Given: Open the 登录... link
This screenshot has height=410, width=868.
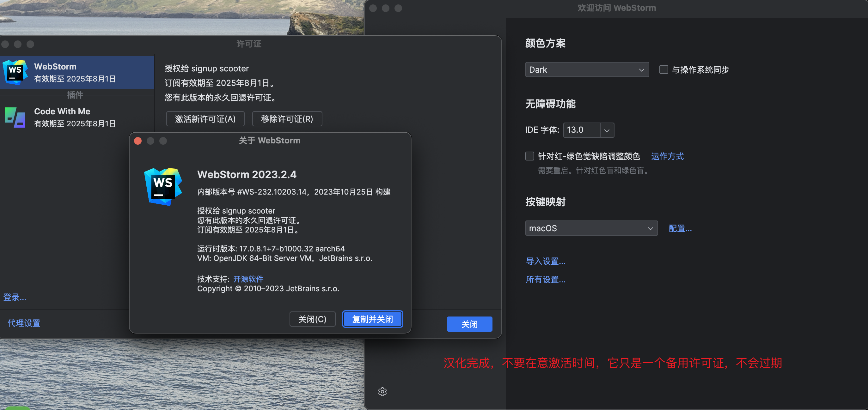Looking at the screenshot, I should pyautogui.click(x=15, y=297).
